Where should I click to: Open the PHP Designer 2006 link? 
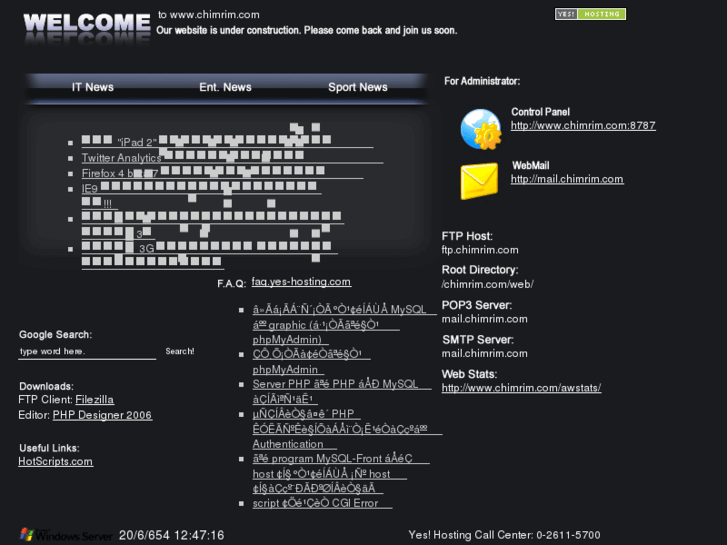[102, 415]
